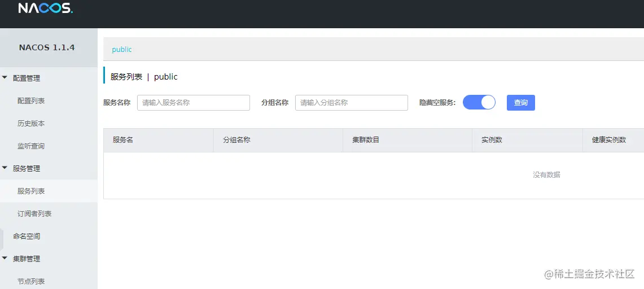Click the 服务名 column header
This screenshot has width=644, height=289.
click(159, 140)
